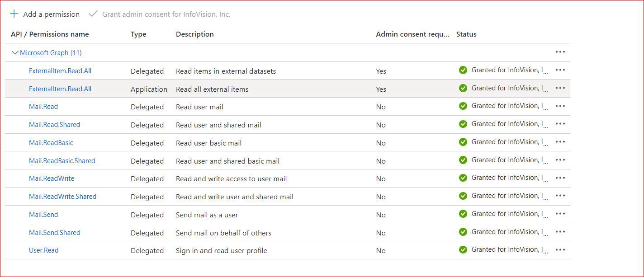
Task: Click description 'Read and write access to user mail'
Action: 231,179
